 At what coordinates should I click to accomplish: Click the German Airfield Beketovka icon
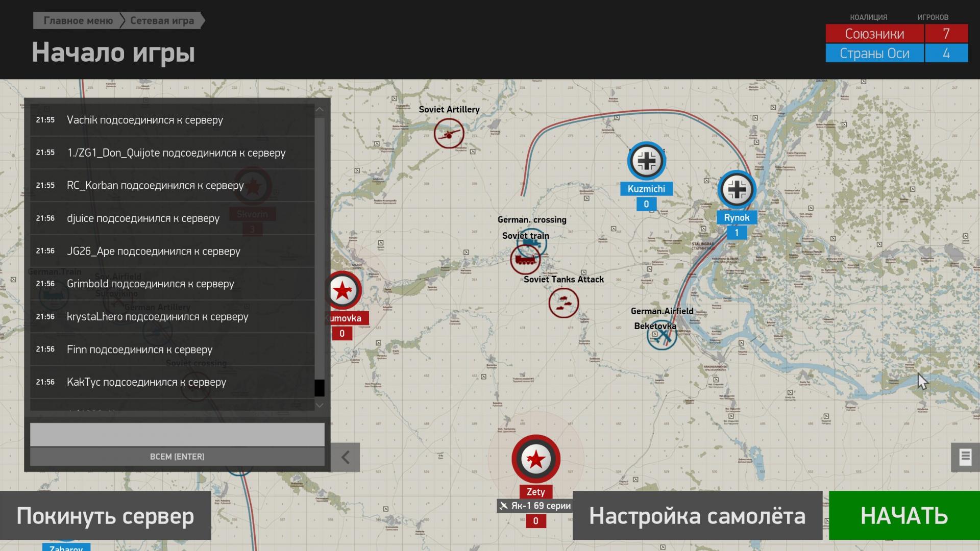[662, 336]
